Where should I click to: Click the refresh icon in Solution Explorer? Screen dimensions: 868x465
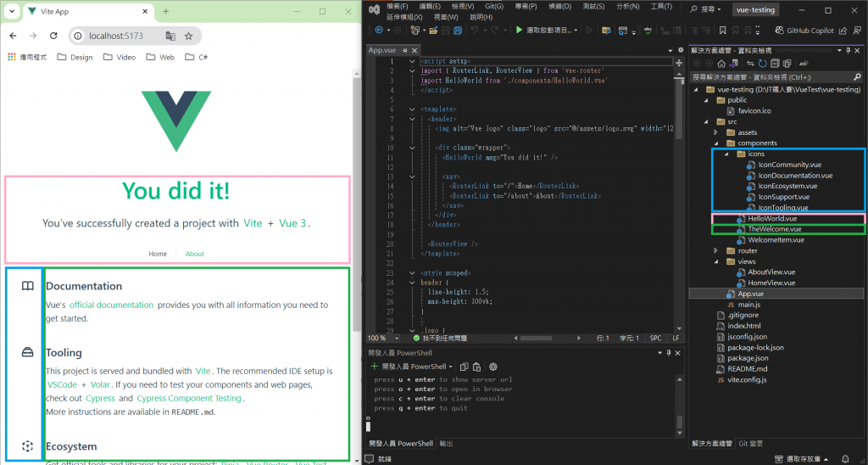[x=762, y=63]
